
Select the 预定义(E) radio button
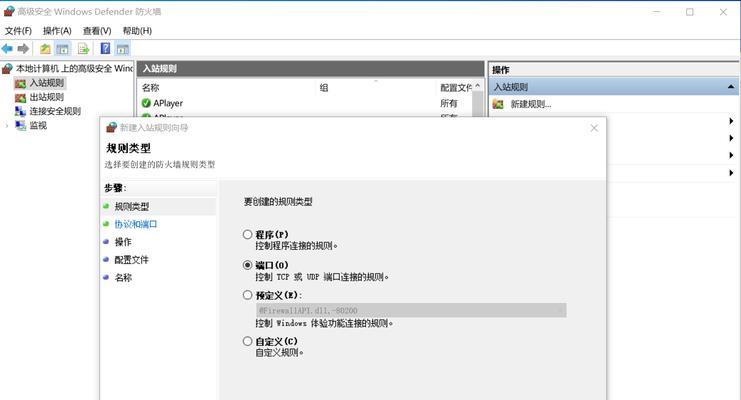tap(247, 295)
